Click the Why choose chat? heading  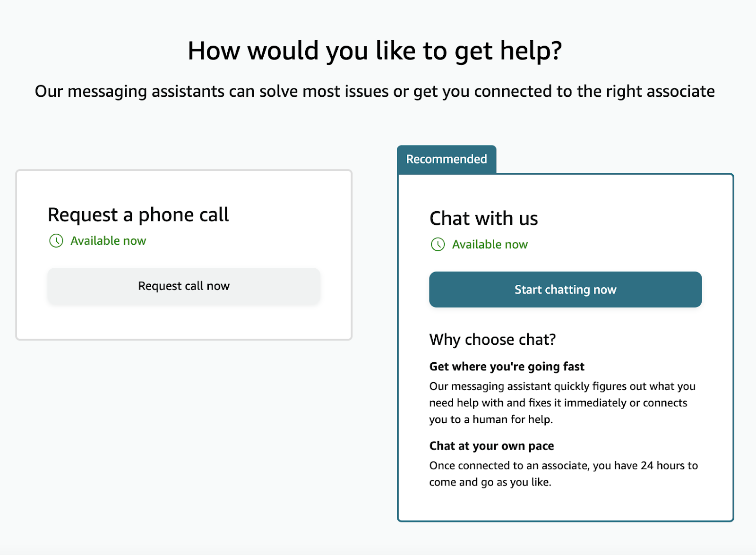click(492, 340)
